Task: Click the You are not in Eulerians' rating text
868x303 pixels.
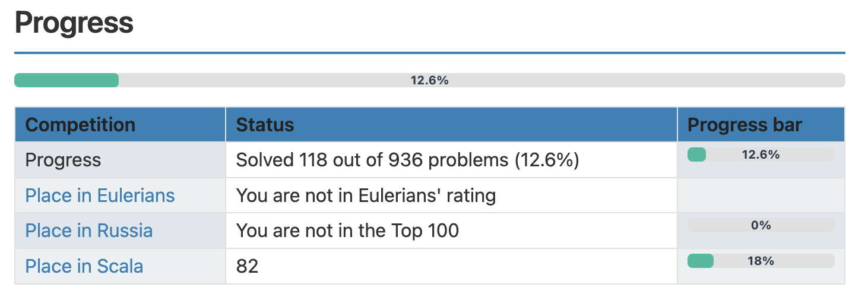Action: click(366, 195)
